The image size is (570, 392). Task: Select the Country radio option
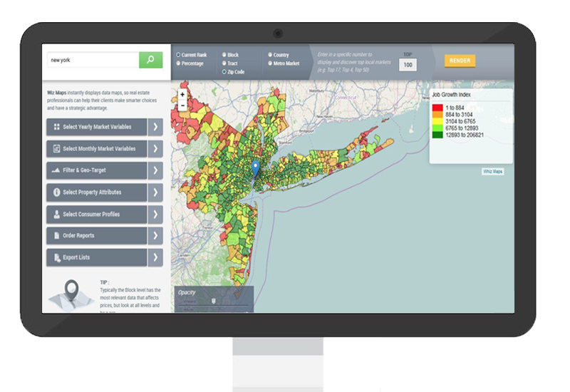coord(270,55)
